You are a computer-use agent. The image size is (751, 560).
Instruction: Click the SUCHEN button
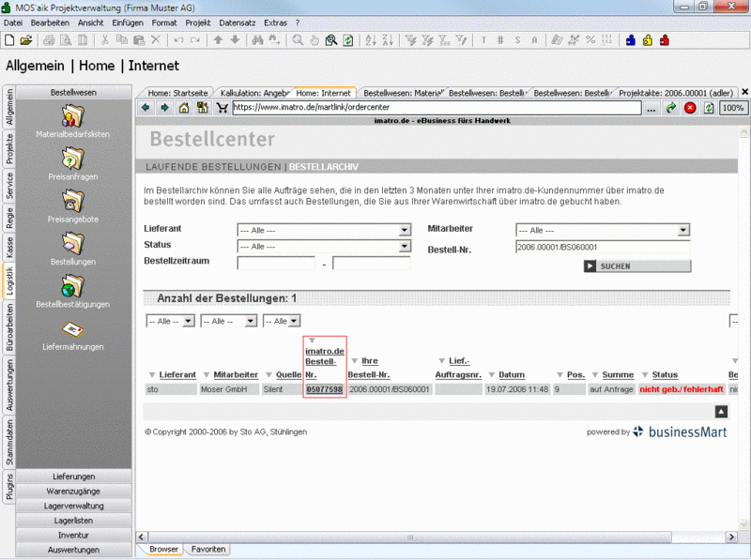coord(637,266)
